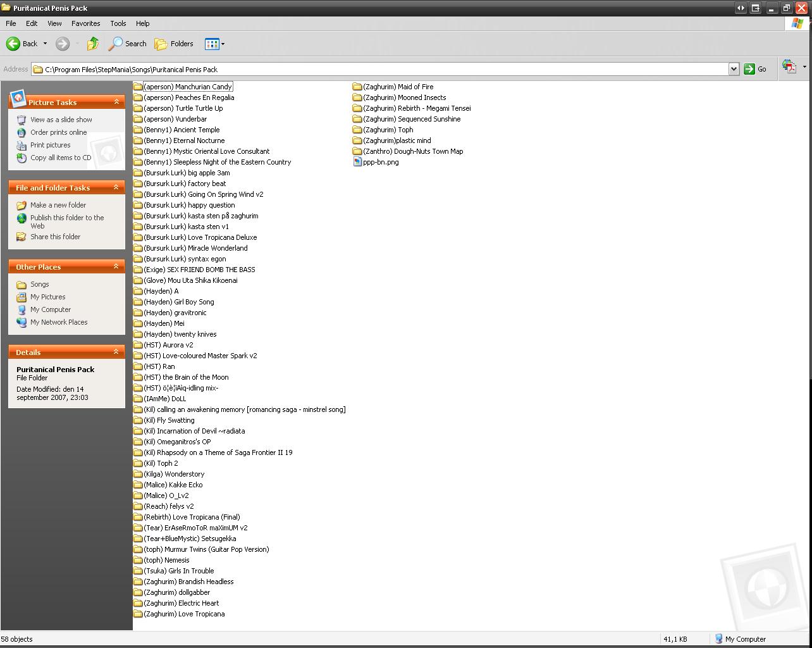The width and height of the screenshot is (812, 648).
Task: Go back using the Back button
Action: click(x=22, y=44)
